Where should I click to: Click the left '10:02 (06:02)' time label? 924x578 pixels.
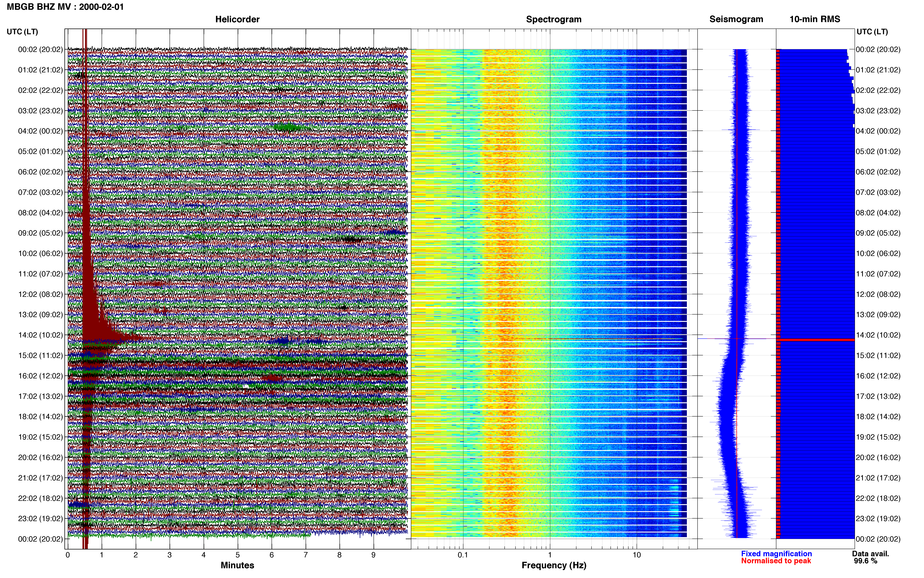(41, 253)
